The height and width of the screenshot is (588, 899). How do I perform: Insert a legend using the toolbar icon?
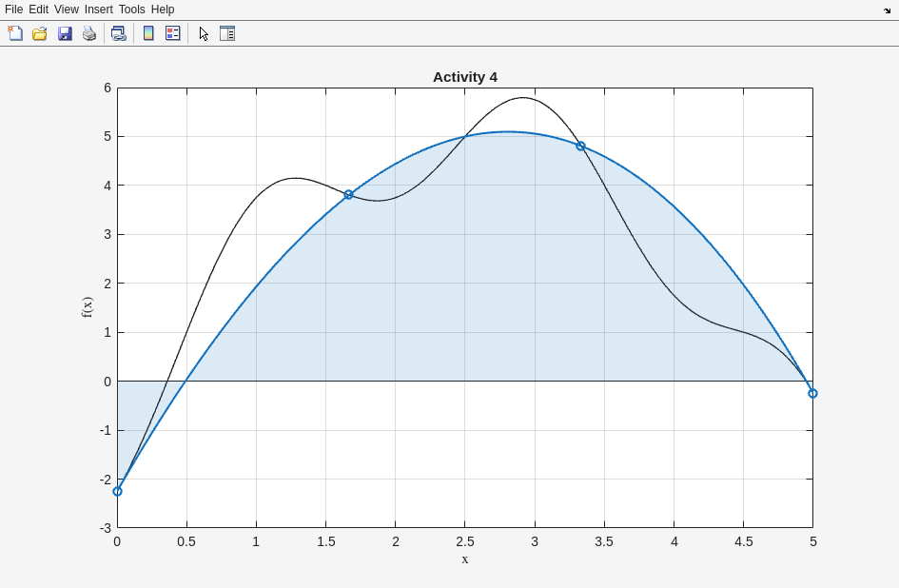(172, 33)
